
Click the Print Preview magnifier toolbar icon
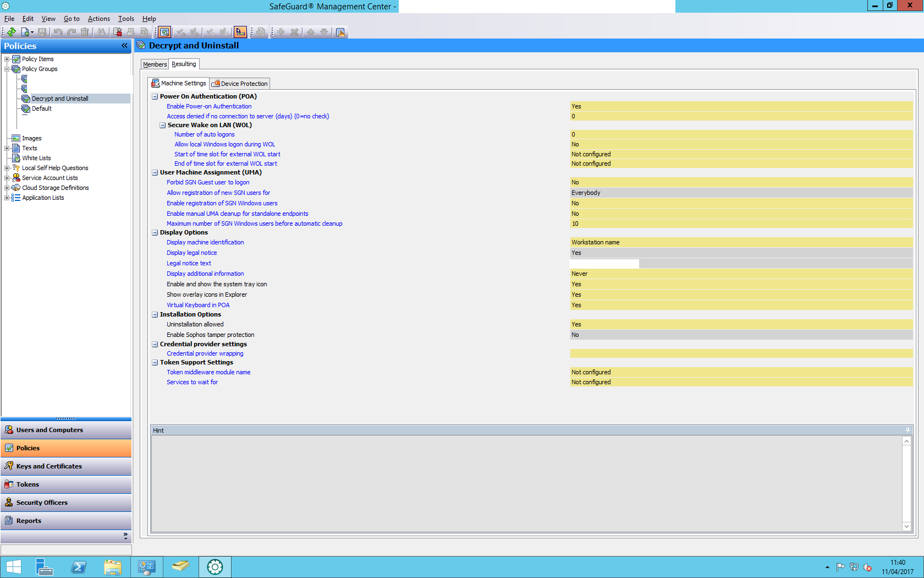point(145,32)
